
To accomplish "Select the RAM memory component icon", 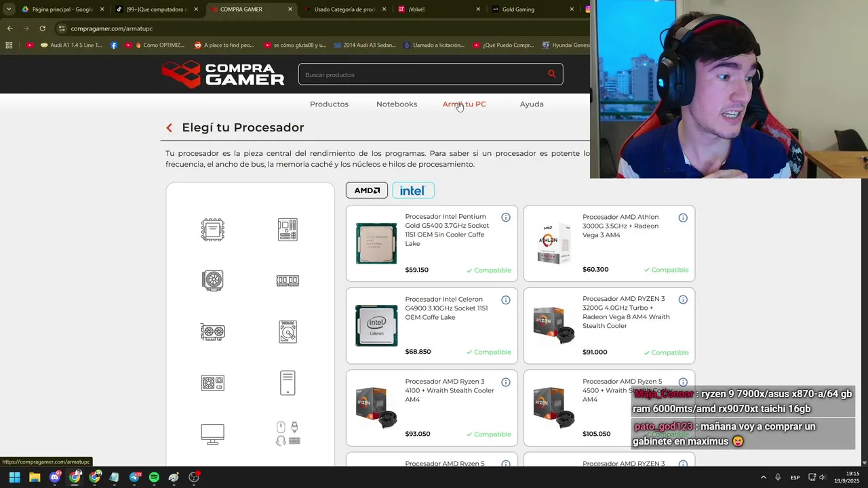I will [288, 281].
